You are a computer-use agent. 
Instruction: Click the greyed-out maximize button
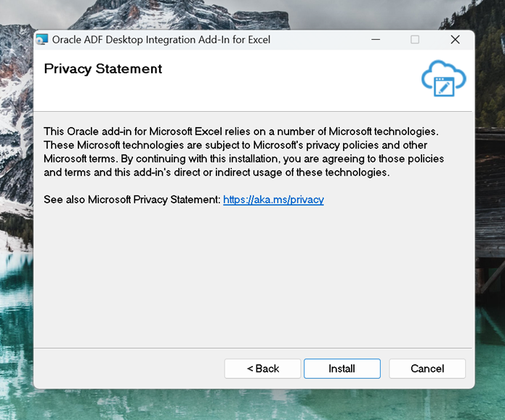pos(415,40)
